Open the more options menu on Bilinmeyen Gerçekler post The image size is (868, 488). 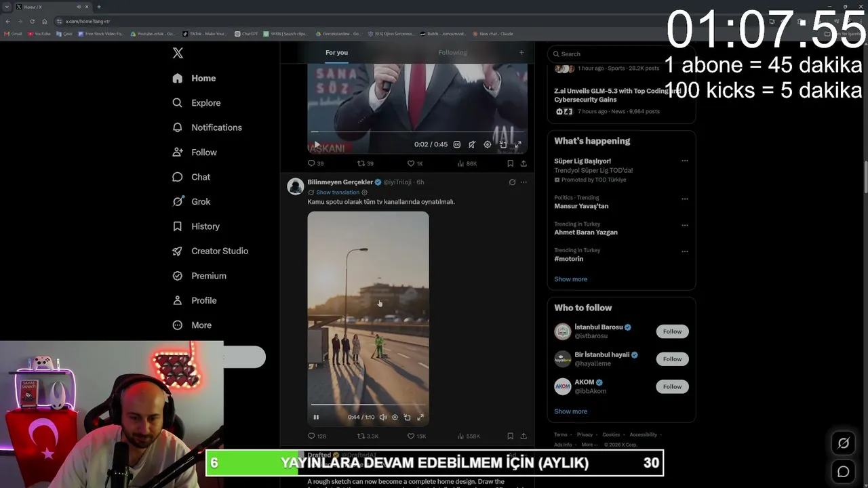(x=524, y=182)
